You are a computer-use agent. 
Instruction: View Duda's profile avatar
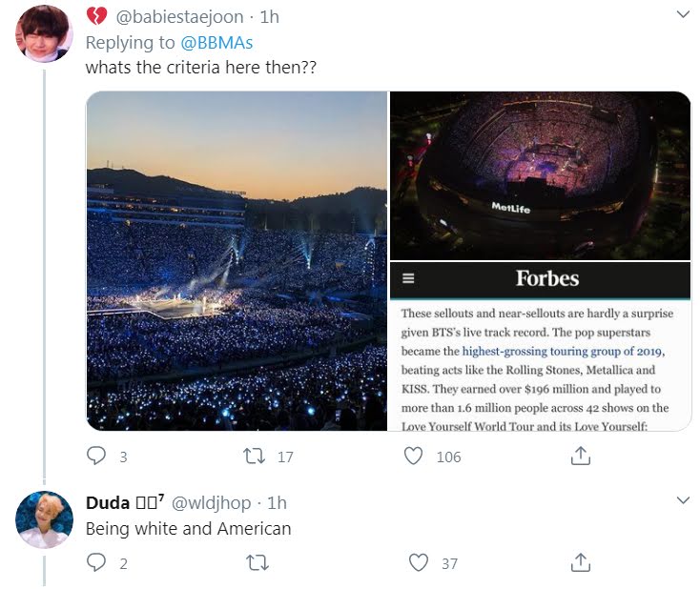(x=44, y=518)
